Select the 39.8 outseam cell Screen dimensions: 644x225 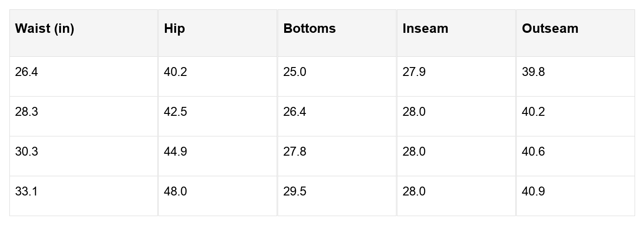point(533,72)
